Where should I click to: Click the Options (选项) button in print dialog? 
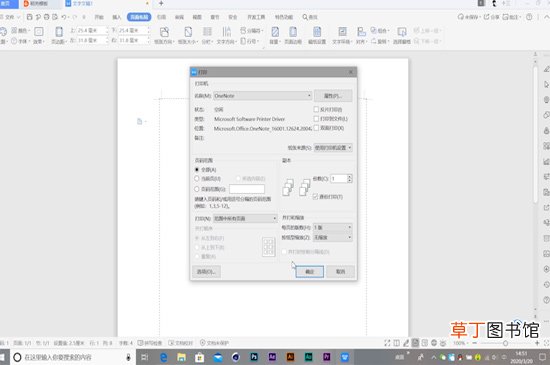(x=206, y=272)
